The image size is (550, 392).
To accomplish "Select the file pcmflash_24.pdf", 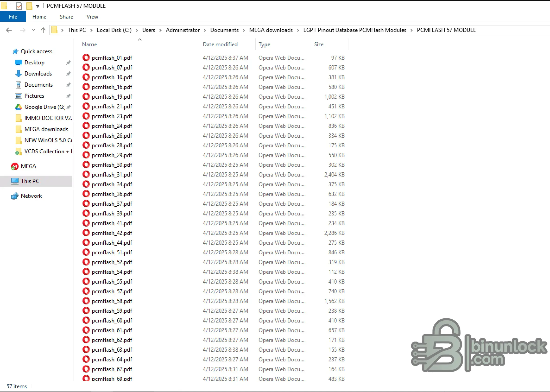I will tap(112, 126).
